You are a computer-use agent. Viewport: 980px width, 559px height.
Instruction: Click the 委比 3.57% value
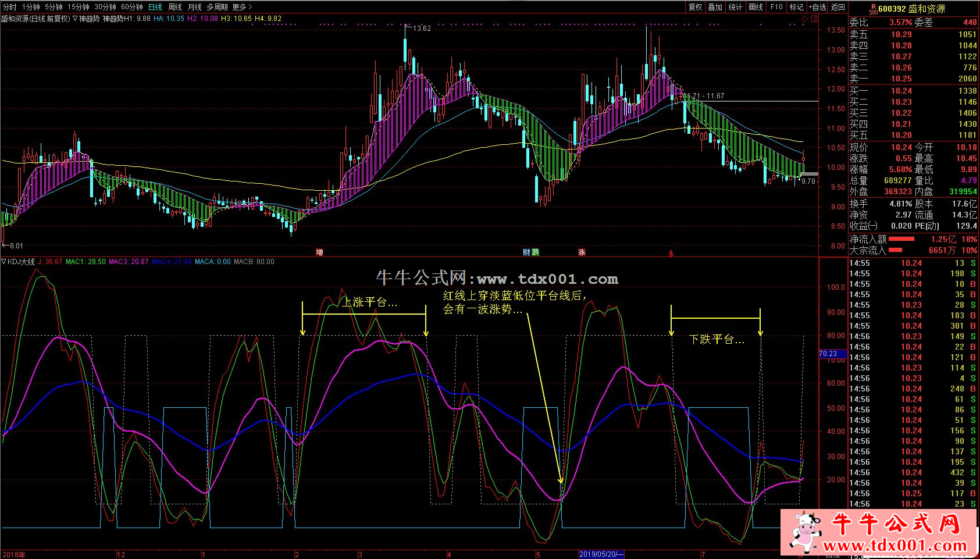tap(900, 22)
